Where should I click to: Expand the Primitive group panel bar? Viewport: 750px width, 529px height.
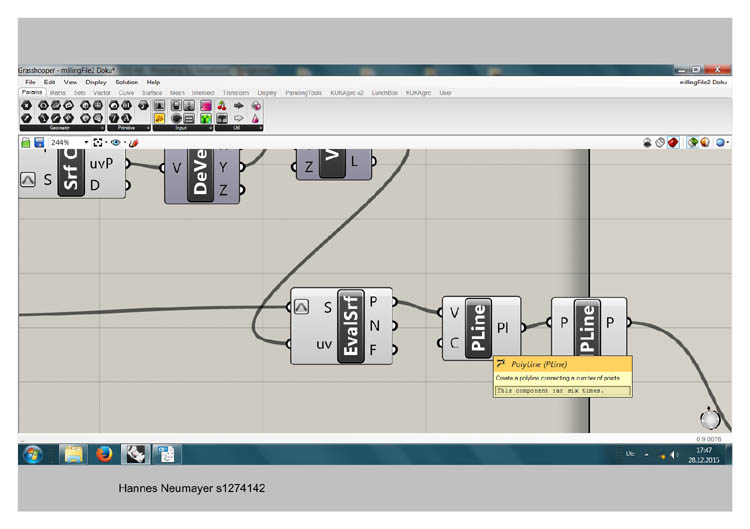click(x=129, y=128)
